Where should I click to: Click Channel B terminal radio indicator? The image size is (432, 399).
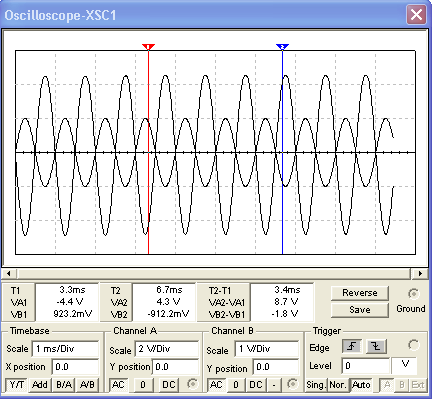[x=292, y=384]
